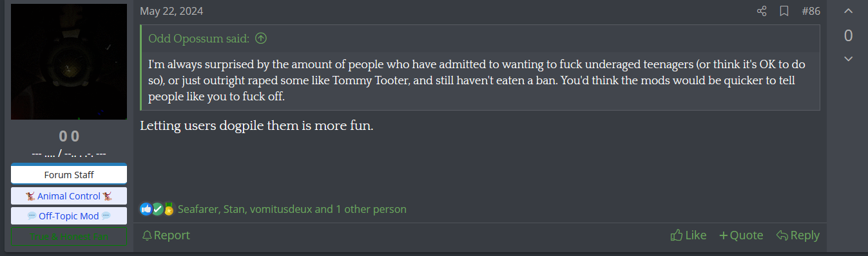This screenshot has height=256, width=868.
Task: Click the share icon on post #86
Action: (x=762, y=11)
